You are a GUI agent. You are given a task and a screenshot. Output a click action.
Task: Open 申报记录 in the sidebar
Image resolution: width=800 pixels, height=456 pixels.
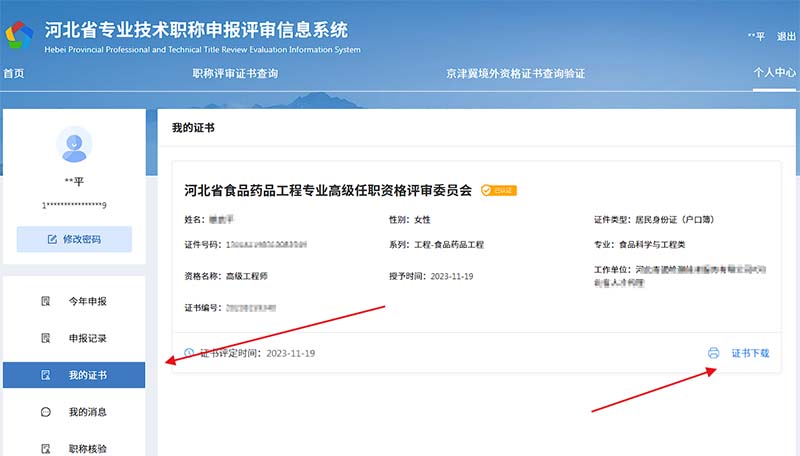point(87,338)
